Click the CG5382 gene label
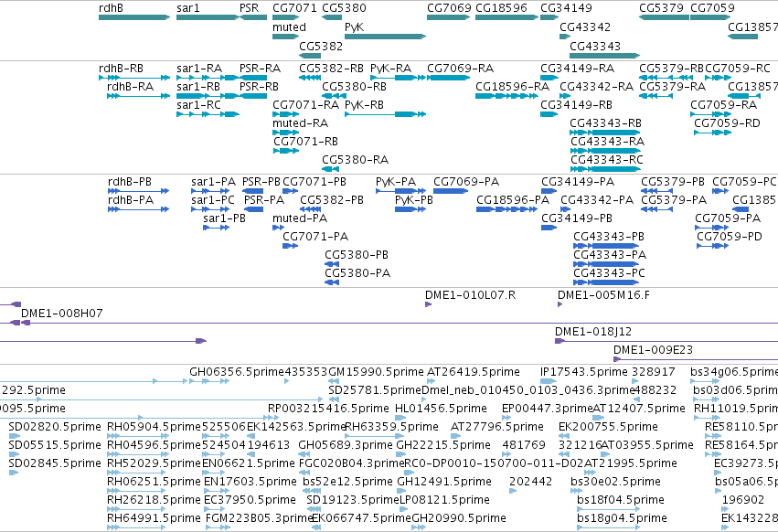The height and width of the screenshot is (532, 778). coord(321,46)
